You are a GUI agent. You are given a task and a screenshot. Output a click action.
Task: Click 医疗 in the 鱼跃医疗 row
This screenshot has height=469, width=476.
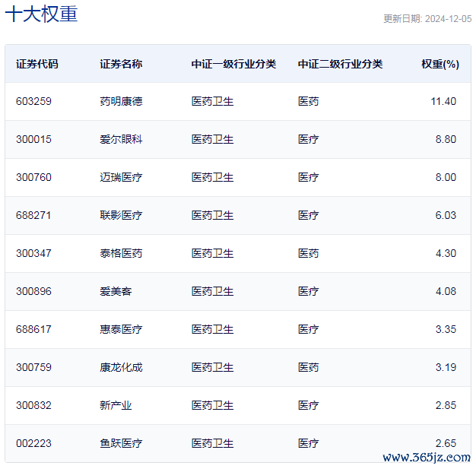click(309, 443)
